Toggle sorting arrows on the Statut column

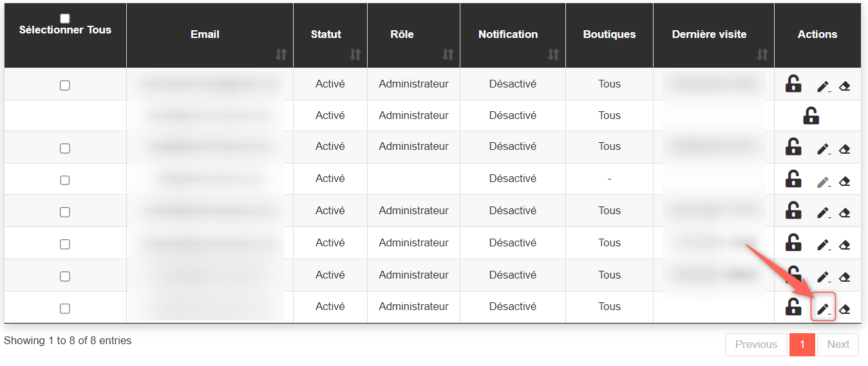(355, 55)
